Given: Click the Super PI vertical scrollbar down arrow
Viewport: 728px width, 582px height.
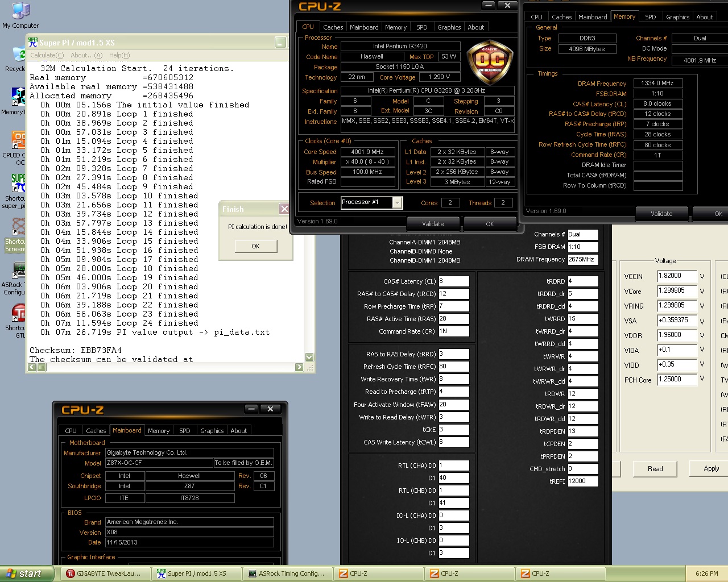Looking at the screenshot, I should pyautogui.click(x=309, y=357).
